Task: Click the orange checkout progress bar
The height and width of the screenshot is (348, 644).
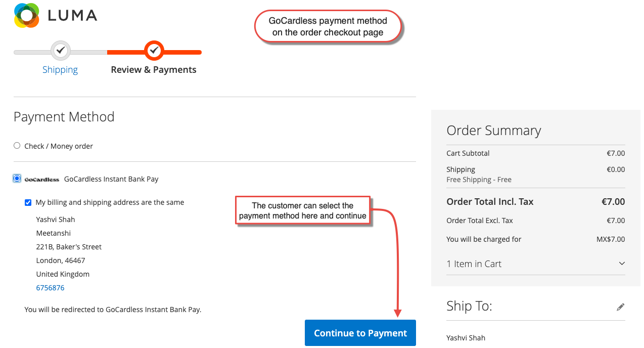Action: tap(154, 51)
